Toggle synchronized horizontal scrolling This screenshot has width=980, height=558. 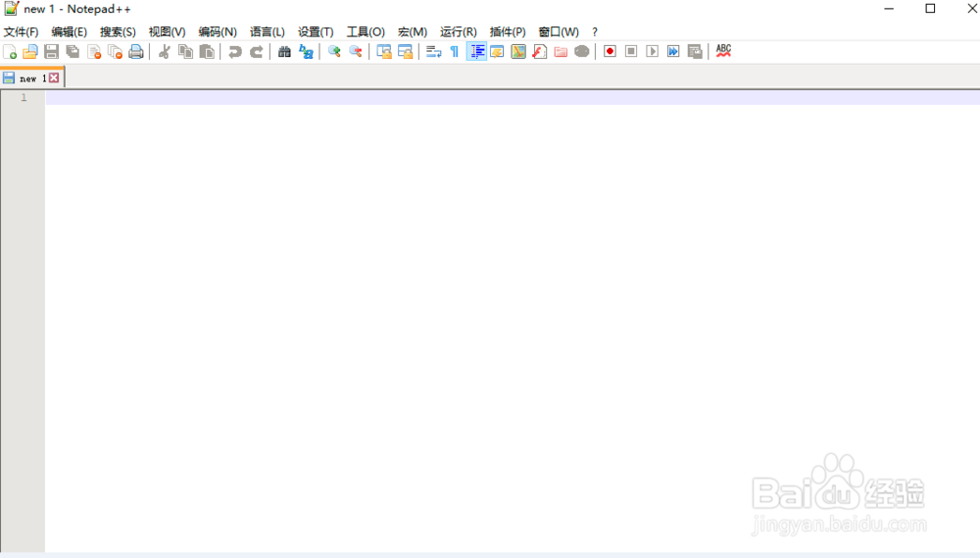pos(405,52)
